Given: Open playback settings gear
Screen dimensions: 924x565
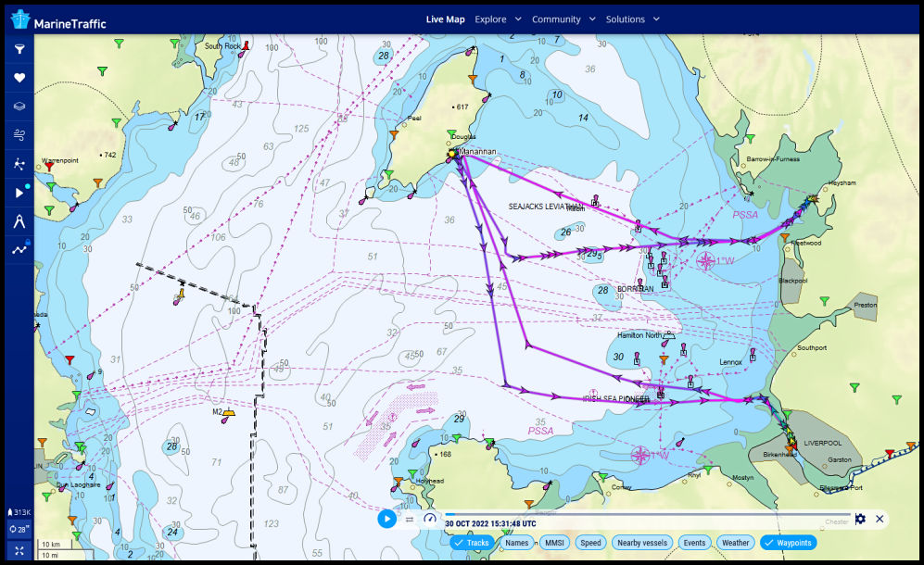Looking at the screenshot, I should click(x=860, y=519).
